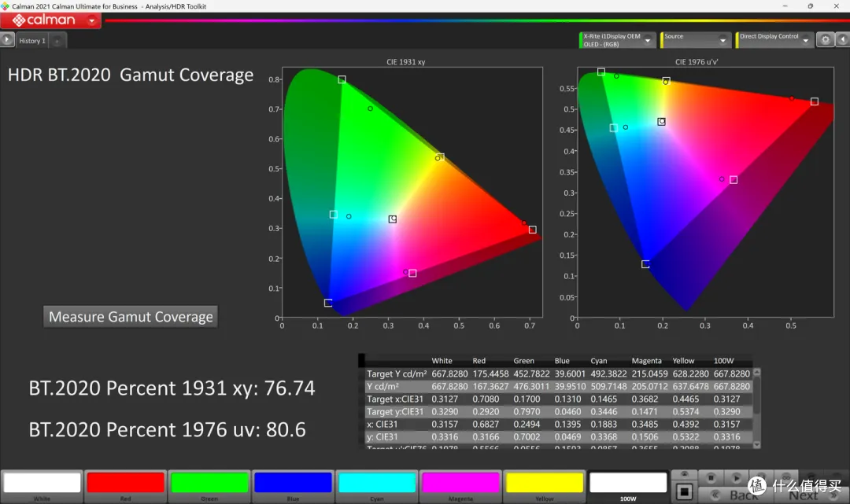This screenshot has height=504, width=850.
Task: Click the Red column header in data table
Action: tap(479, 361)
